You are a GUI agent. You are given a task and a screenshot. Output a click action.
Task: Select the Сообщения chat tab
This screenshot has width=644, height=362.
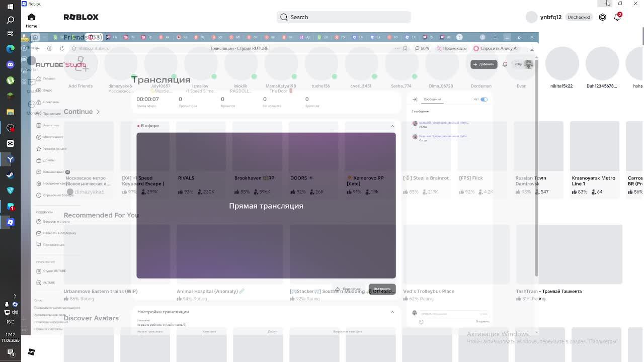432,100
